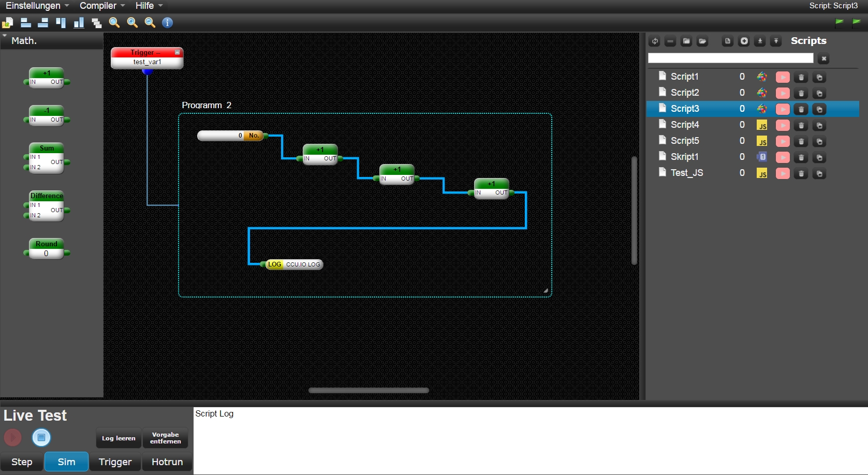Switch Live Test mode to Step

[22, 462]
